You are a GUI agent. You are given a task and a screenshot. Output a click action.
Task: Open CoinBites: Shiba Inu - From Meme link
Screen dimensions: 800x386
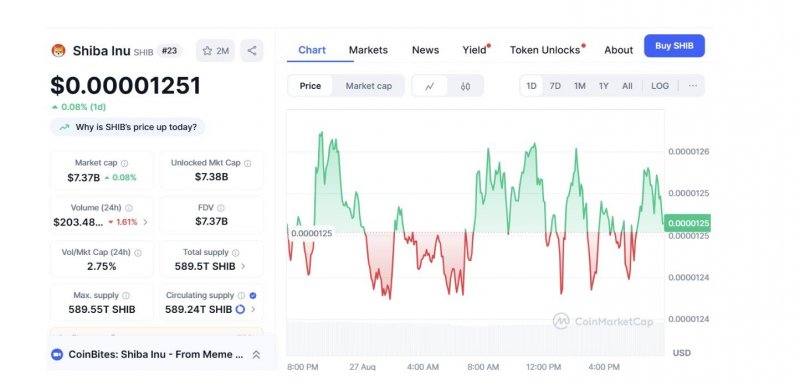(x=156, y=354)
